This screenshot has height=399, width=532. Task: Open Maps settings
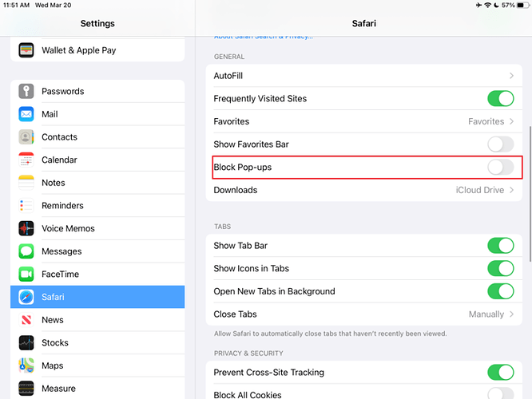97,365
